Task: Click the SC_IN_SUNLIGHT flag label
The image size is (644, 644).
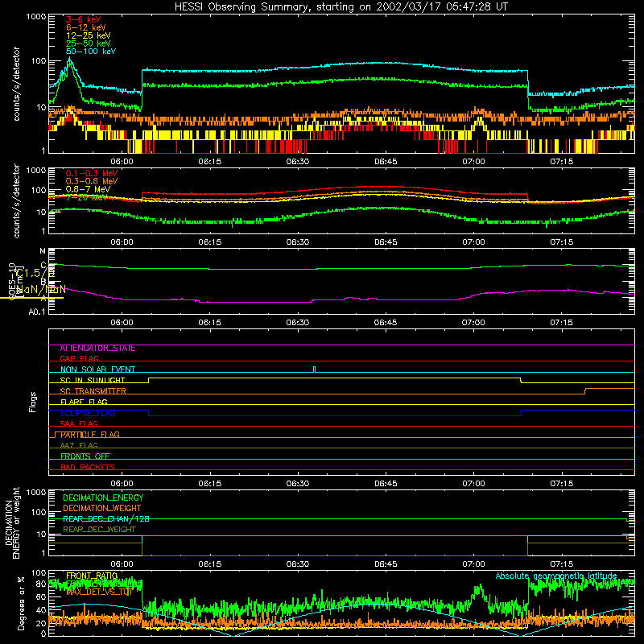Action: (93, 380)
